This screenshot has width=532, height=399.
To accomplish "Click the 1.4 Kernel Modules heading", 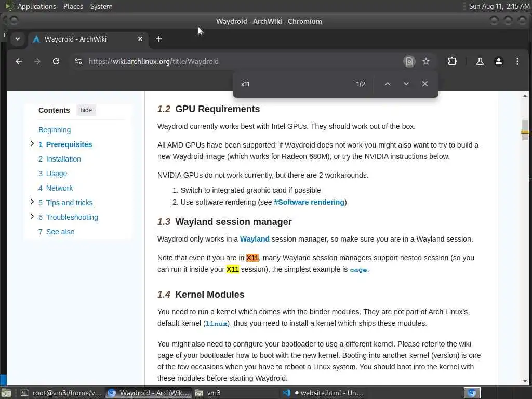I will click(x=201, y=295).
